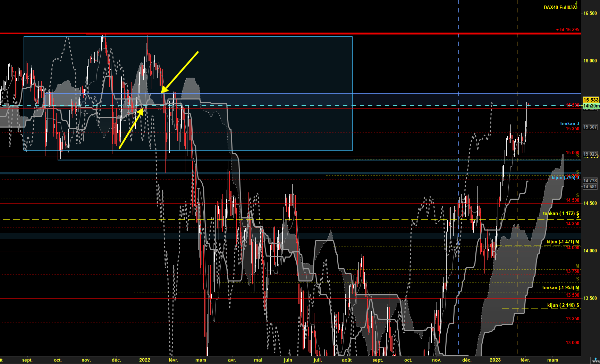
Task: Select the red 15 000 level label
Action: pyautogui.click(x=573, y=153)
